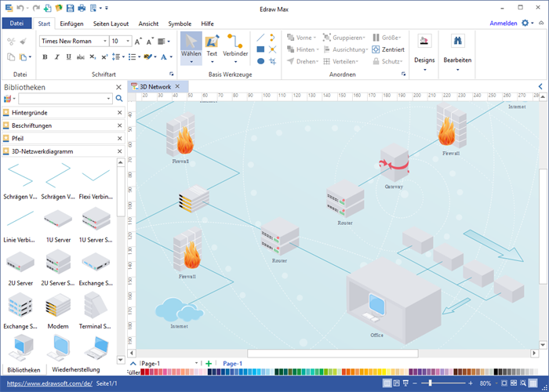Screen dimensions: 549x392
Task: Toggle italic text formatting
Action: click(56, 57)
